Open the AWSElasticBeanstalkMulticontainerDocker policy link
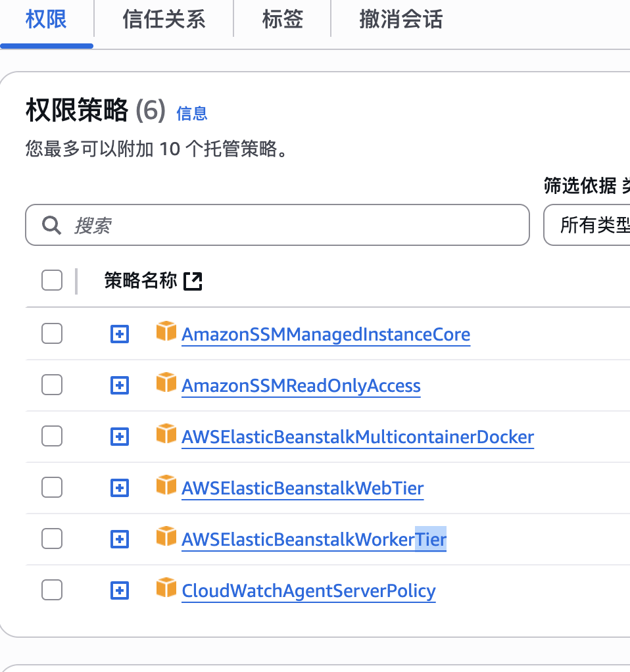Image resolution: width=630 pixels, height=672 pixels. pyautogui.click(x=358, y=437)
